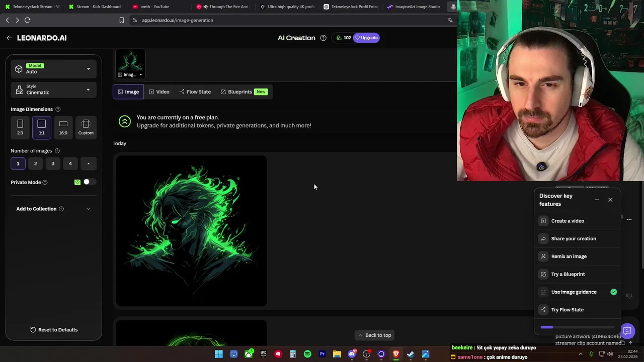Open Steam from the taskbar
The image size is (644, 362).
pyautogui.click(x=411, y=354)
